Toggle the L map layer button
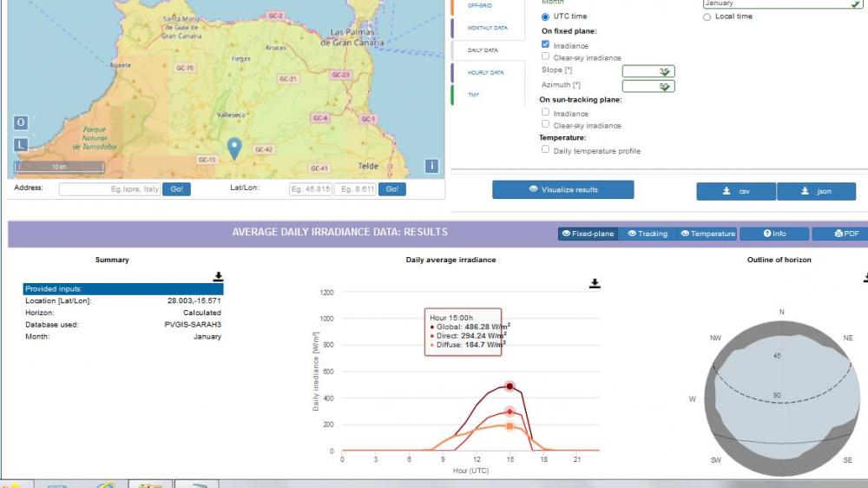The width and height of the screenshot is (868, 488). tap(21, 145)
